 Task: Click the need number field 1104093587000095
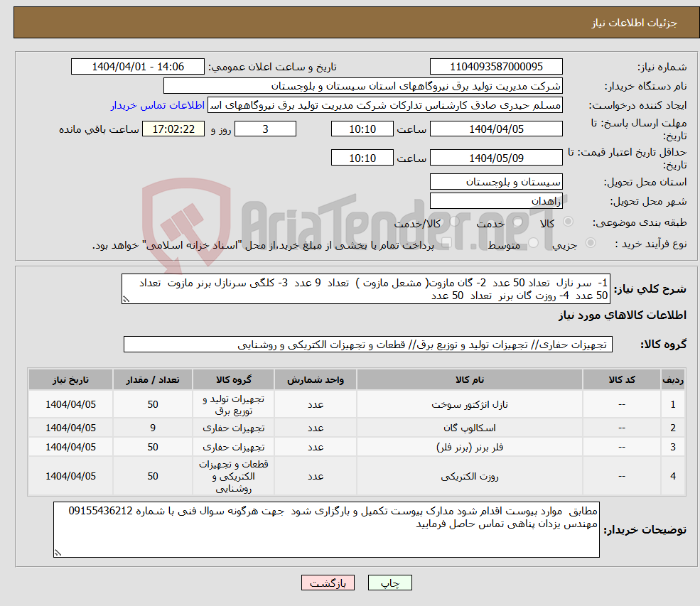pyautogui.click(x=496, y=67)
